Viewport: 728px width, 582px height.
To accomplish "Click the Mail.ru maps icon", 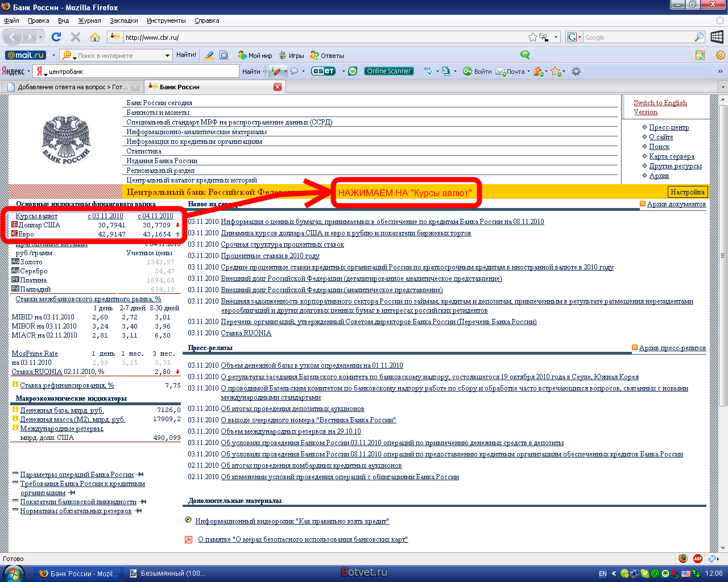I will [x=700, y=55].
